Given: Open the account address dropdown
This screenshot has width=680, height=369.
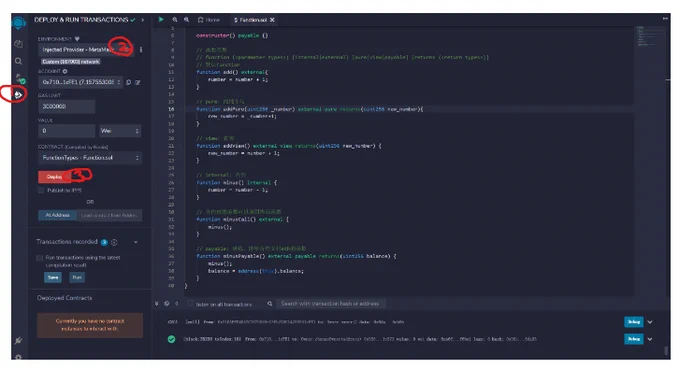Looking at the screenshot, I should [x=81, y=82].
